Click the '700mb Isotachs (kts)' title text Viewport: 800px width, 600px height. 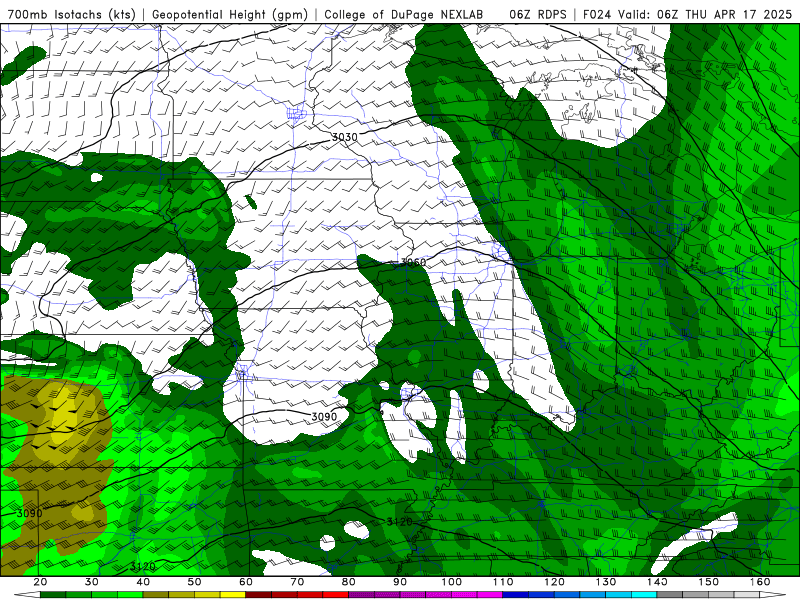(x=72, y=14)
